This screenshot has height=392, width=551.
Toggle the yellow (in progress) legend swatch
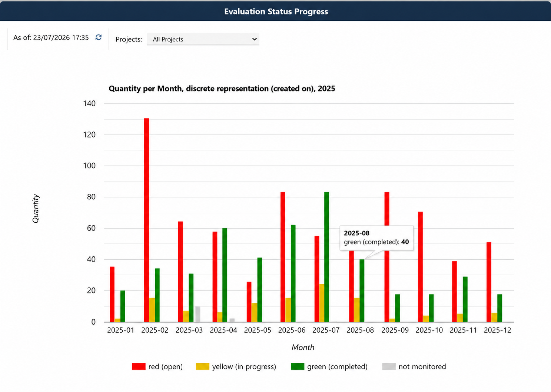tap(202, 366)
